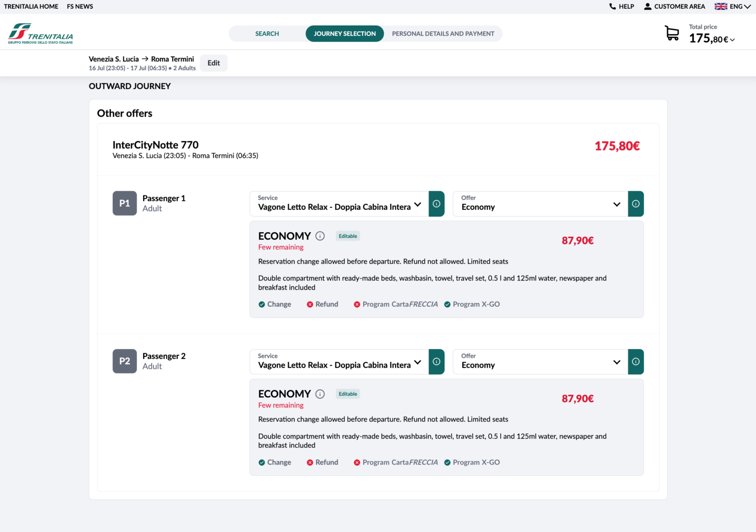The width and height of the screenshot is (756, 532).
Task: Open Passenger 1 Offer dropdown
Action: (x=540, y=204)
